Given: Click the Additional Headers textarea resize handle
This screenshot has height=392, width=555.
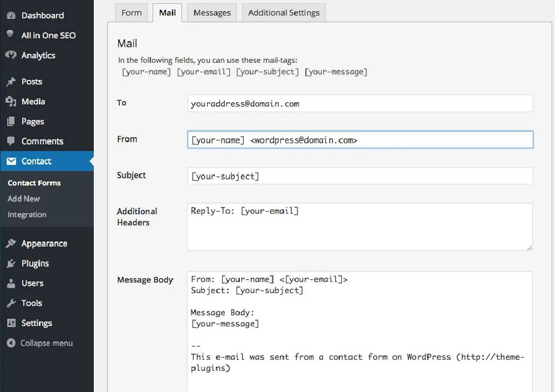Looking at the screenshot, I should [529, 247].
